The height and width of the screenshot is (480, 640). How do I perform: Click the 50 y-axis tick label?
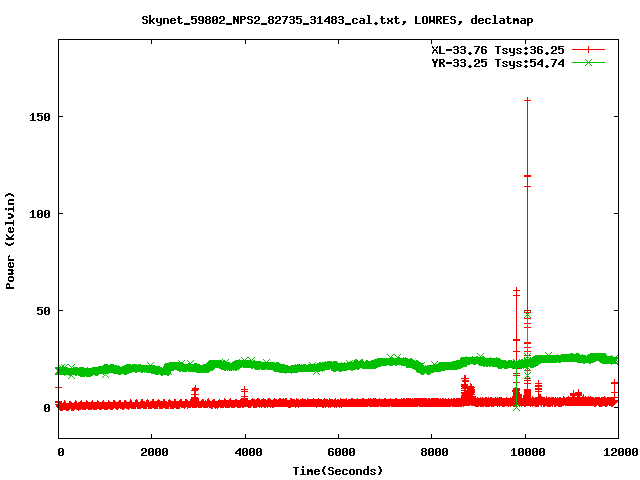[x=43, y=311]
